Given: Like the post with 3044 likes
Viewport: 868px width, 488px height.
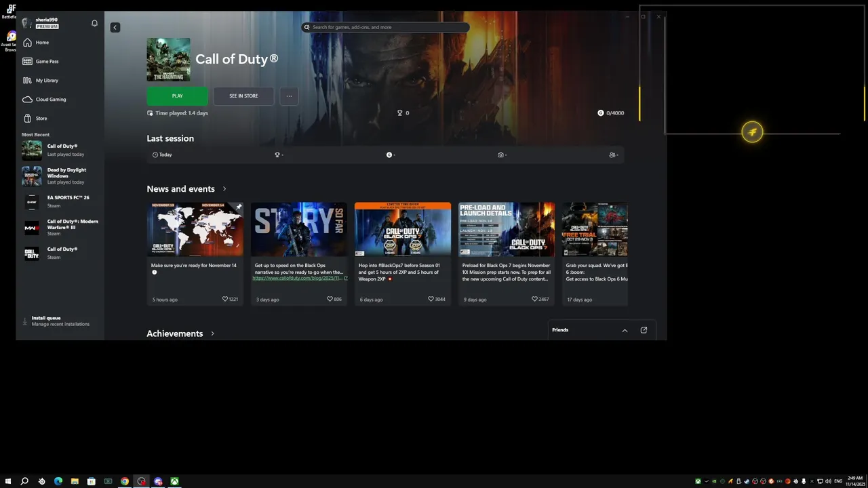Looking at the screenshot, I should [x=431, y=299].
